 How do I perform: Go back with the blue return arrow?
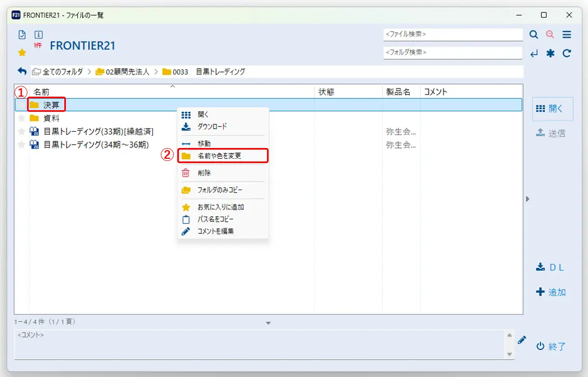(x=22, y=71)
